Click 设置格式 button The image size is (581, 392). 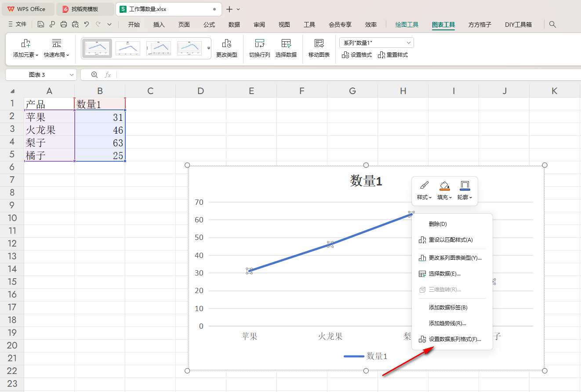click(x=357, y=55)
